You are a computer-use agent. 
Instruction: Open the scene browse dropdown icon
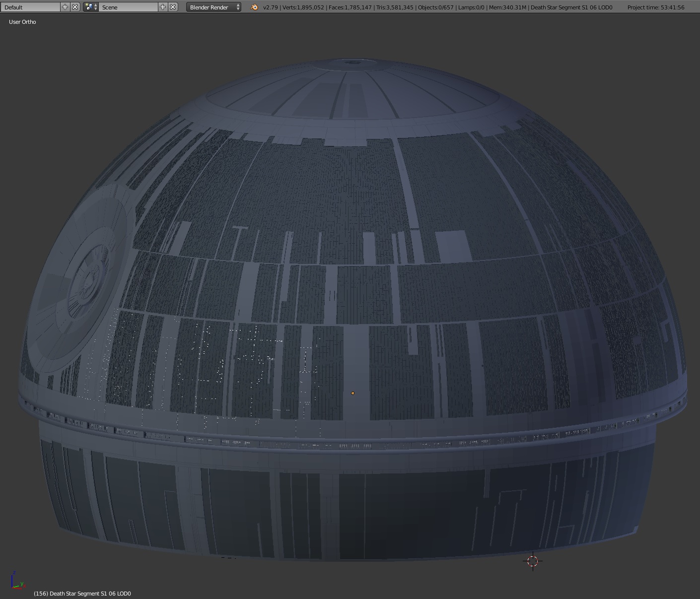point(90,7)
